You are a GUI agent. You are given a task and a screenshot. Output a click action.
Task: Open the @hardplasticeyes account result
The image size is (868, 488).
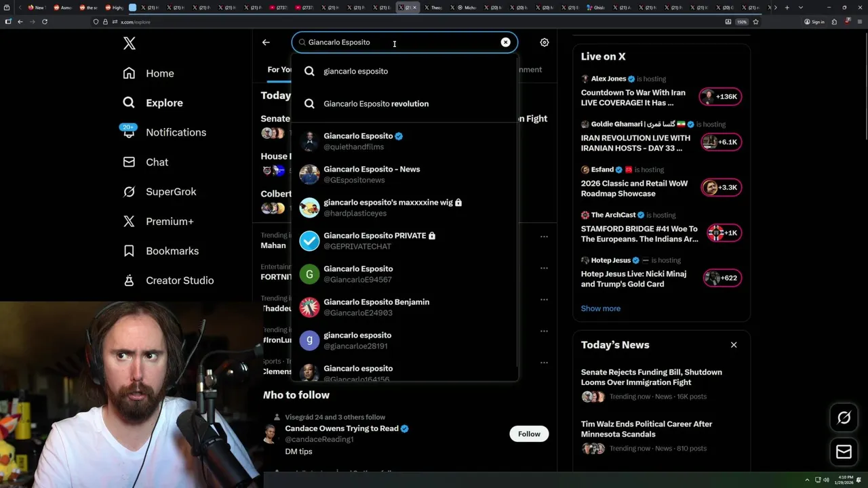pos(405,207)
